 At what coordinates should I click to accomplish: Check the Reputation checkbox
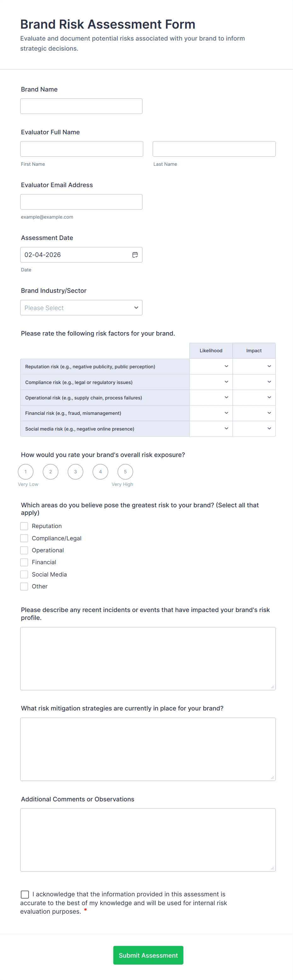pyautogui.click(x=24, y=526)
